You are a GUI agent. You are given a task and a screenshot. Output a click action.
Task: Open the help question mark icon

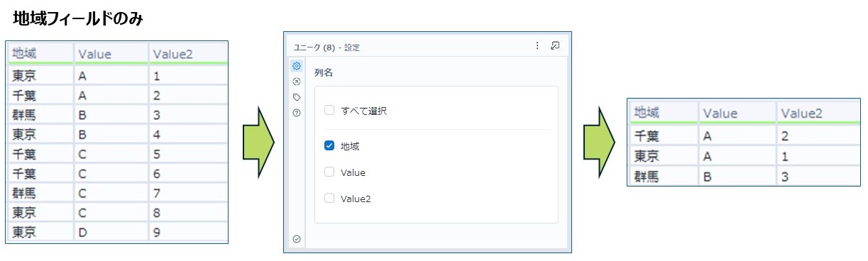[x=297, y=113]
